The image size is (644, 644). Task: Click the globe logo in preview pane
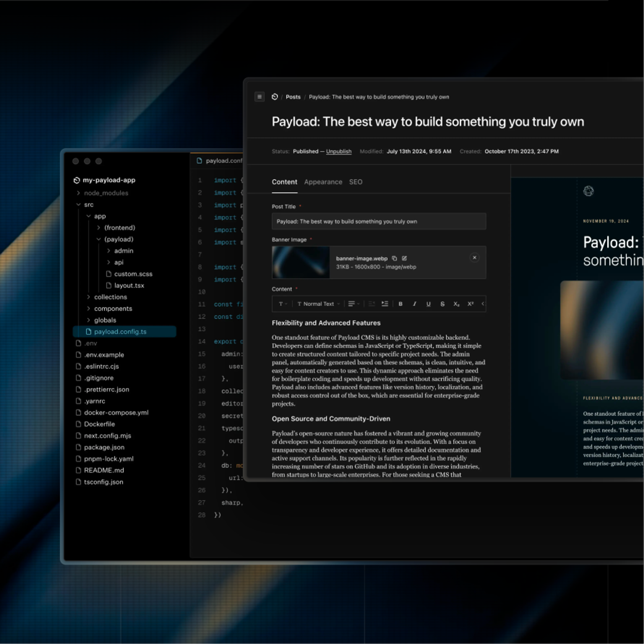click(588, 191)
